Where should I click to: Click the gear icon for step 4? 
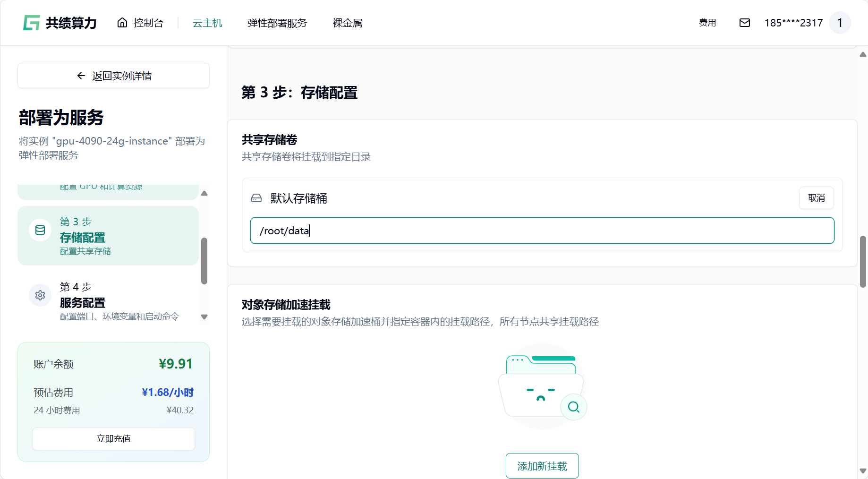pos(40,295)
